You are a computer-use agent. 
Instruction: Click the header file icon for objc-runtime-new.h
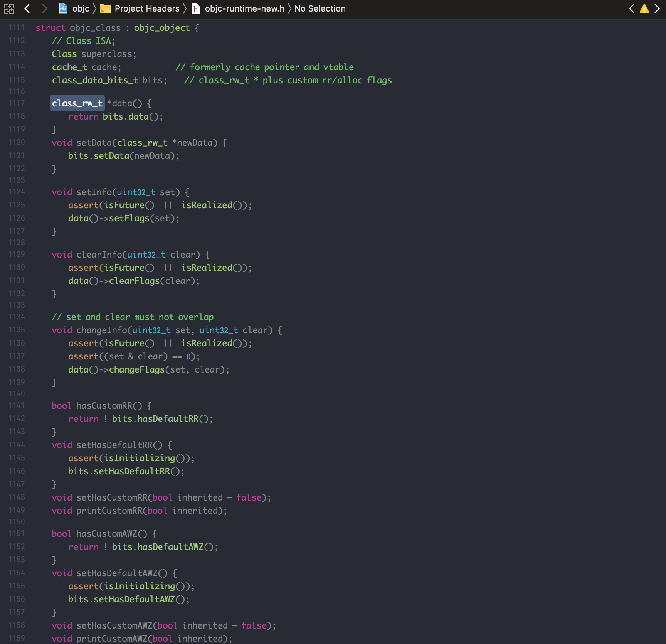[196, 8]
